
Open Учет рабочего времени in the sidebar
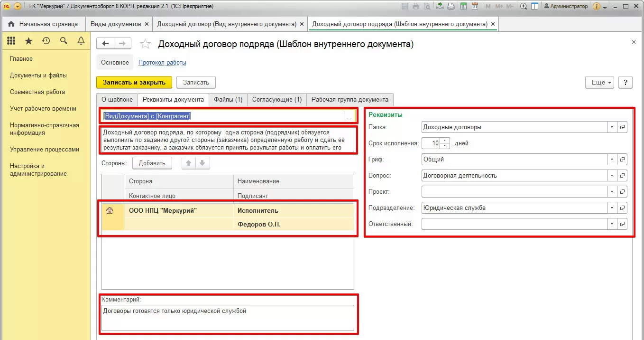[43, 108]
